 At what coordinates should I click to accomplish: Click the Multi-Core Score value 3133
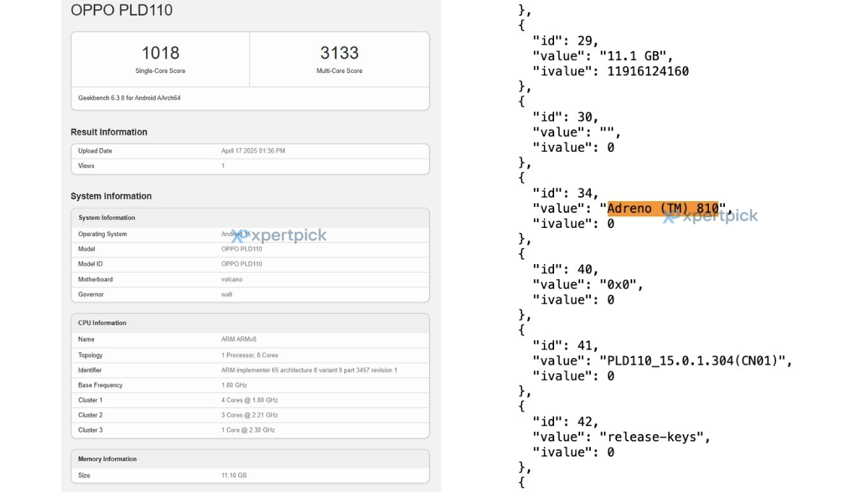coord(339,53)
